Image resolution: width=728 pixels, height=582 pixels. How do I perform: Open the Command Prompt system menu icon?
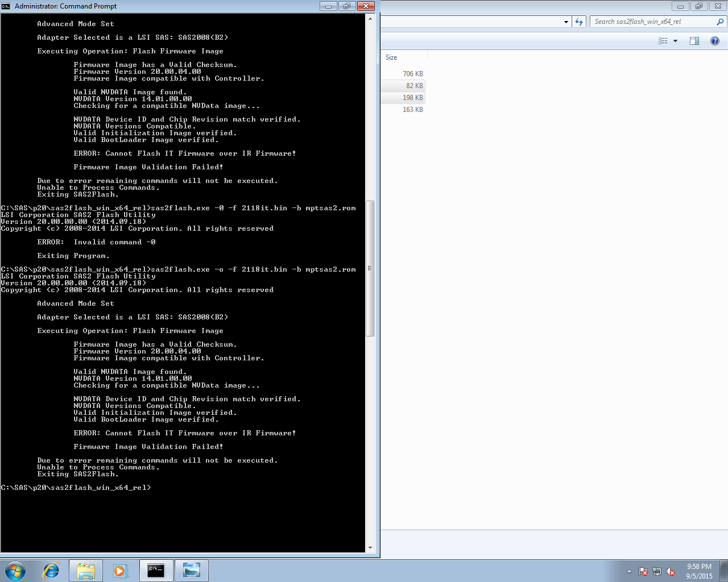click(6, 6)
